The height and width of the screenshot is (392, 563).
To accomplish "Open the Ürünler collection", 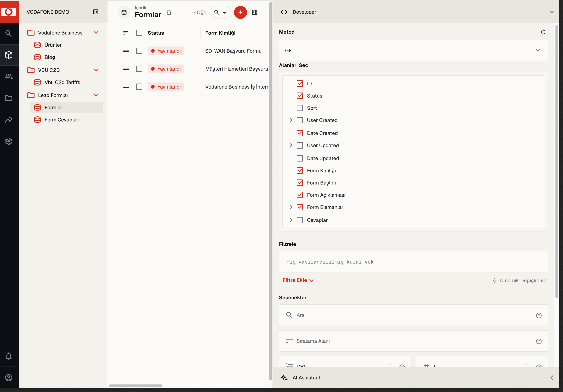I will (x=53, y=45).
